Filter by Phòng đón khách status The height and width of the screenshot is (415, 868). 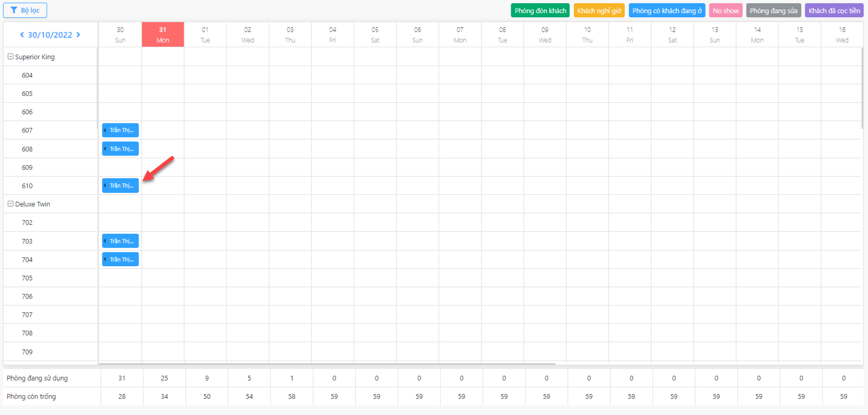540,10
